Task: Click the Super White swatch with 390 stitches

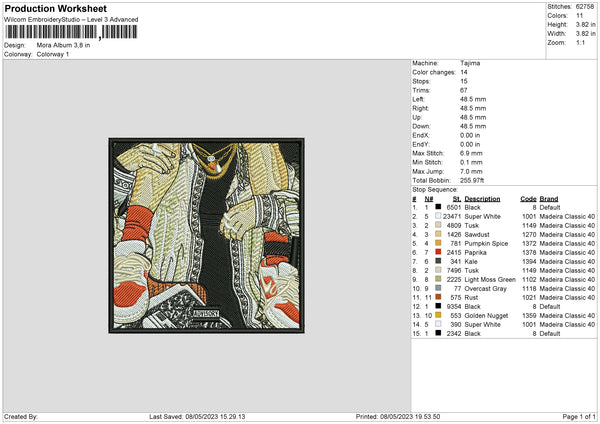Action: (438, 324)
